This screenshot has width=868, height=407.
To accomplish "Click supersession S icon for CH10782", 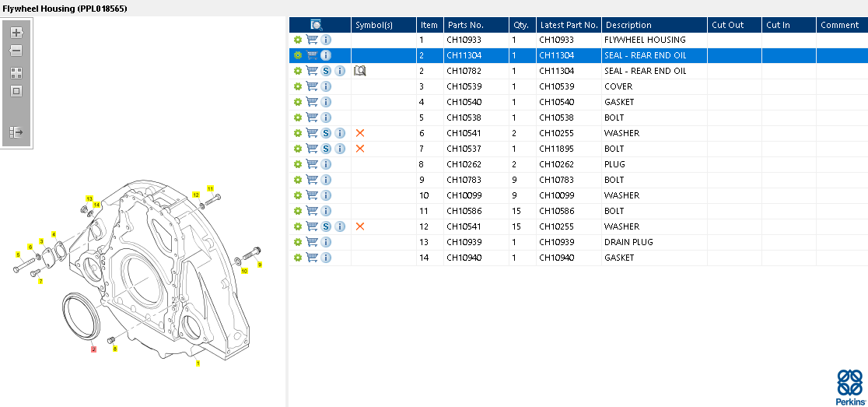I will coord(326,71).
